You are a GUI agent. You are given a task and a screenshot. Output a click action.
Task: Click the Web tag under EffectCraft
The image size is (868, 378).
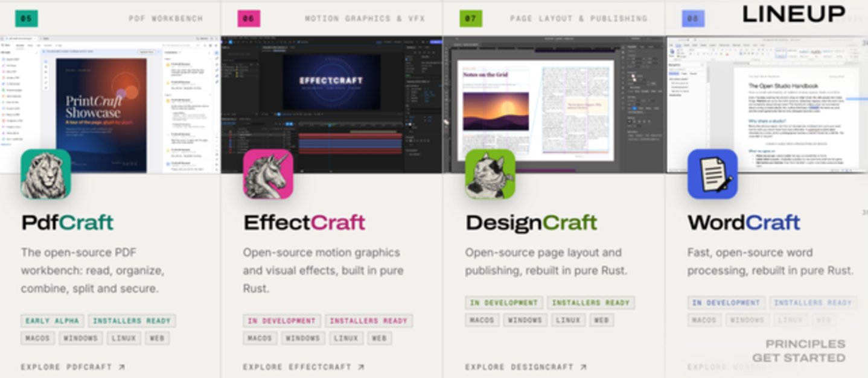[x=379, y=338]
